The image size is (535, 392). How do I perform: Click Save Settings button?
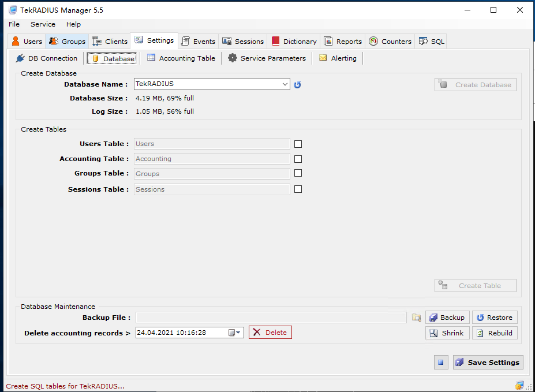coord(488,363)
